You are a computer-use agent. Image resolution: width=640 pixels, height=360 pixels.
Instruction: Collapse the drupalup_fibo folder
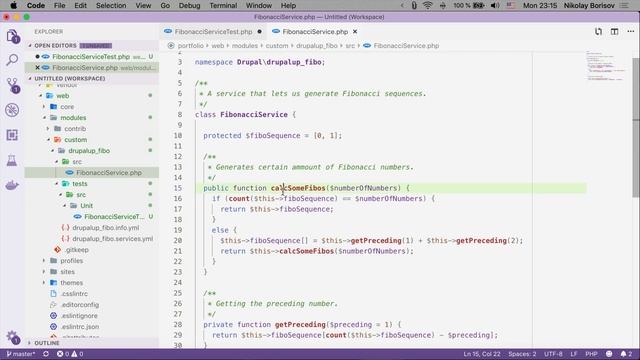[x=89, y=151]
